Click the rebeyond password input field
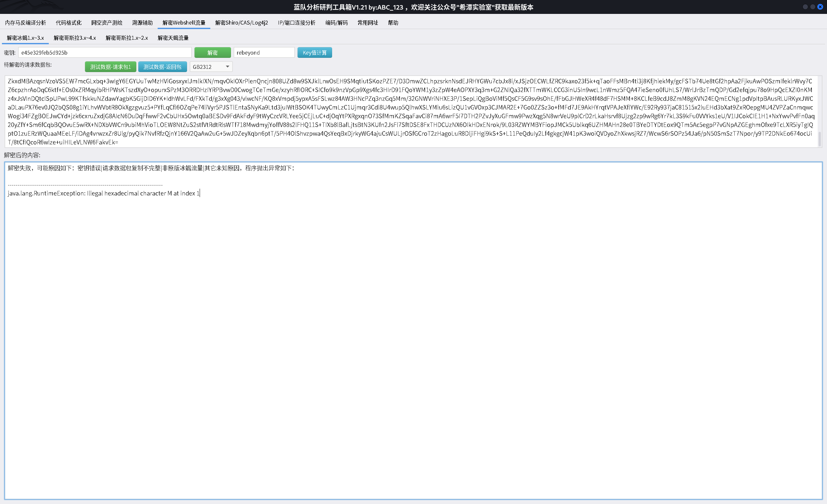This screenshot has height=504, width=827. (264, 53)
